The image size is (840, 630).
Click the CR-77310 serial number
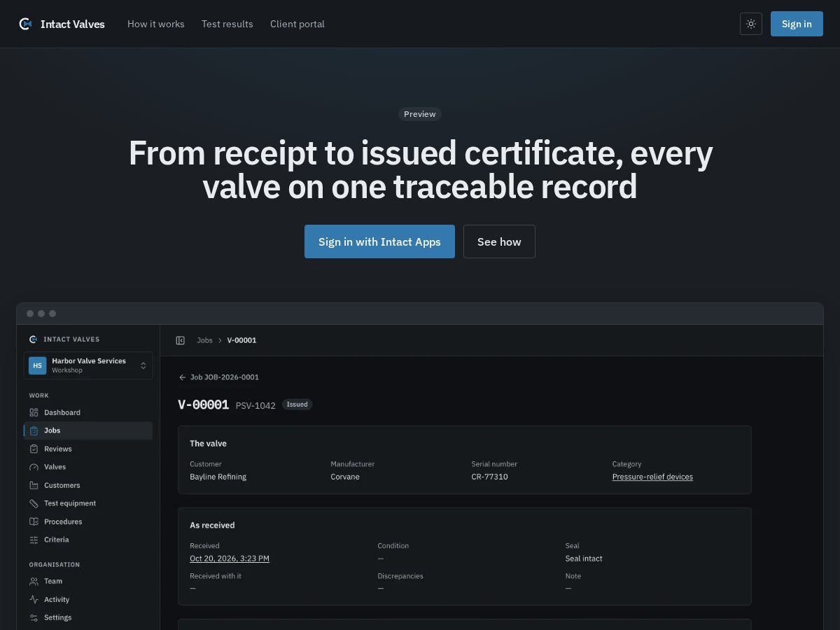click(489, 477)
